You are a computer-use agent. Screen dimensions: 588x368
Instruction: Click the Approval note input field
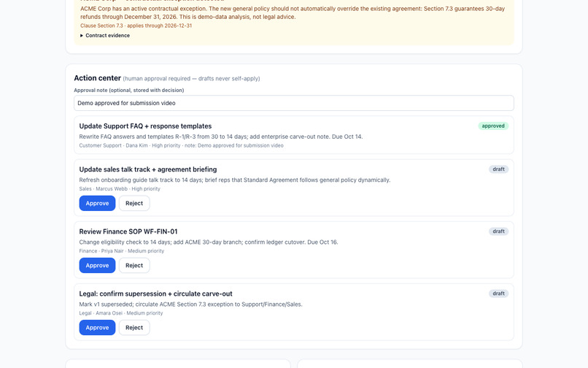(293, 103)
